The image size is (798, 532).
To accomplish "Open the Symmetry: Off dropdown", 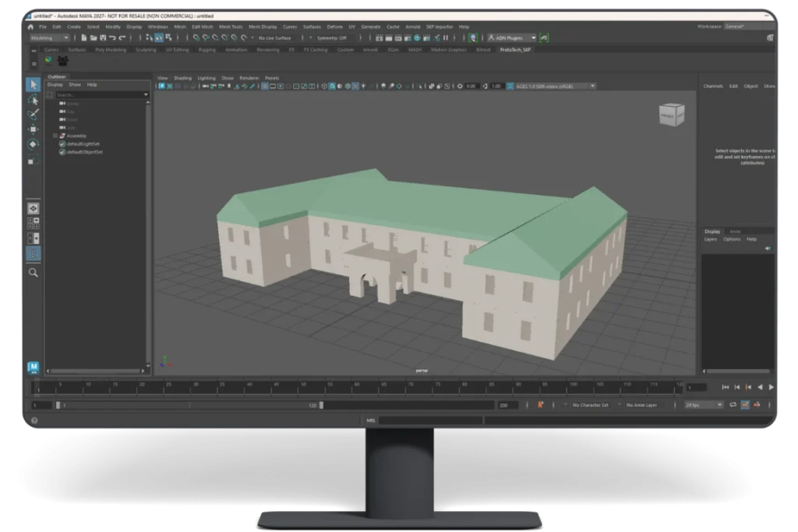I will [332, 38].
